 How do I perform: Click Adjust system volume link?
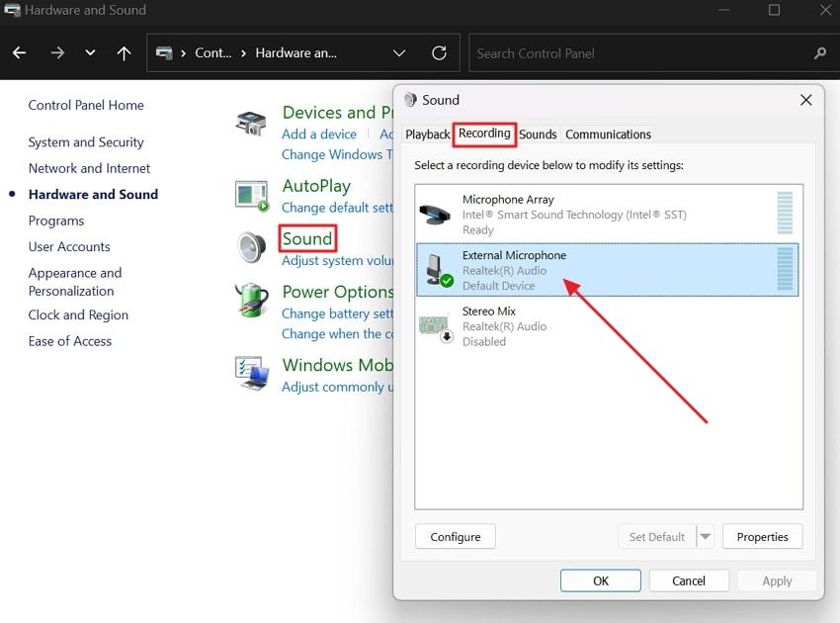pos(337,260)
